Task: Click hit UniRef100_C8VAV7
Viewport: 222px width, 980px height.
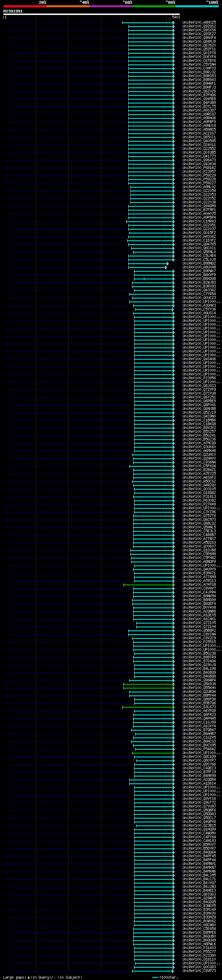Action: click(199, 589)
